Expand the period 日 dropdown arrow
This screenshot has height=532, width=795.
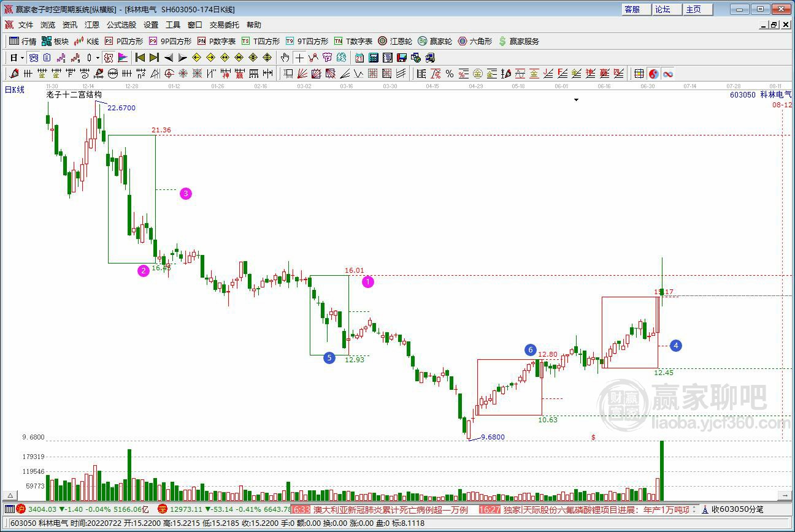[x=23, y=58]
